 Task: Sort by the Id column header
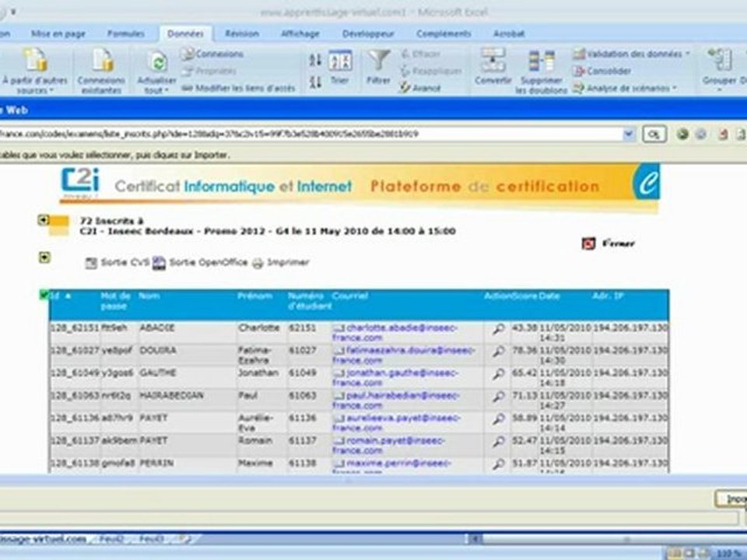(x=55, y=296)
